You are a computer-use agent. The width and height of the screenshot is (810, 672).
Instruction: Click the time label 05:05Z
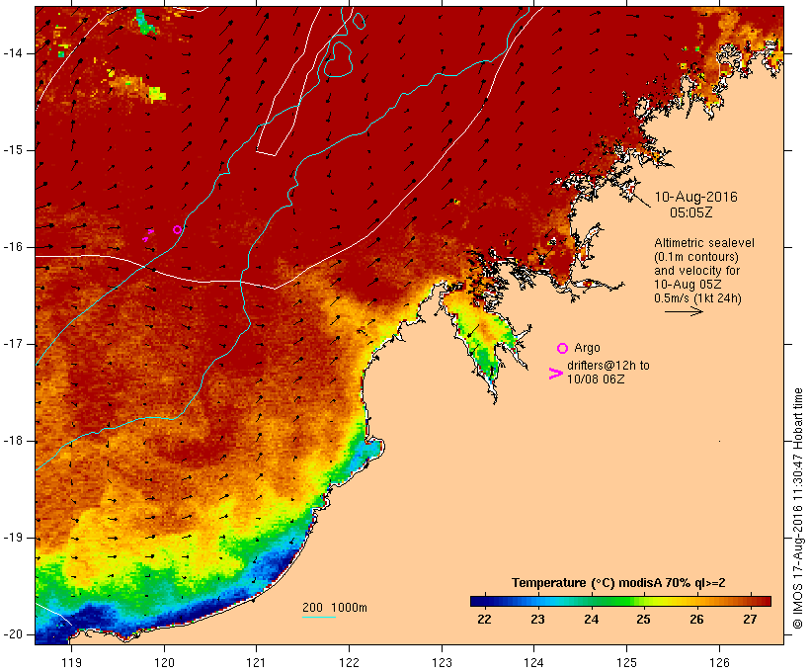(x=691, y=212)
